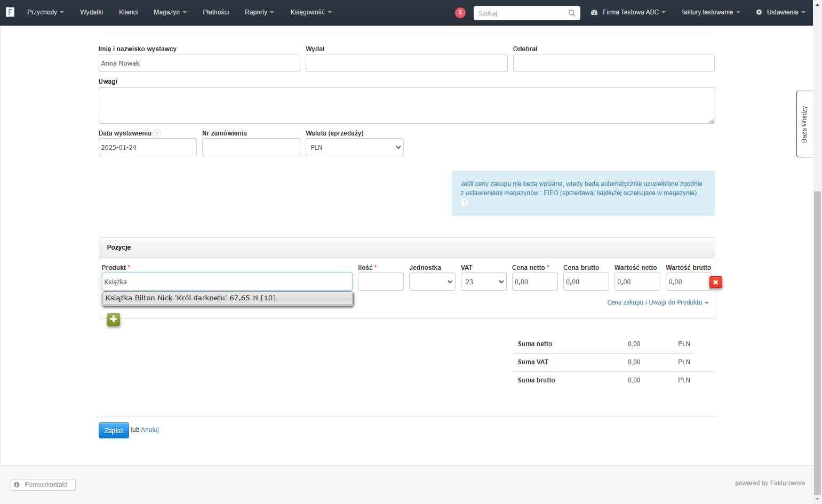This screenshot has width=822, height=504.
Task: Click the Anuluj cancel link
Action: point(150,430)
